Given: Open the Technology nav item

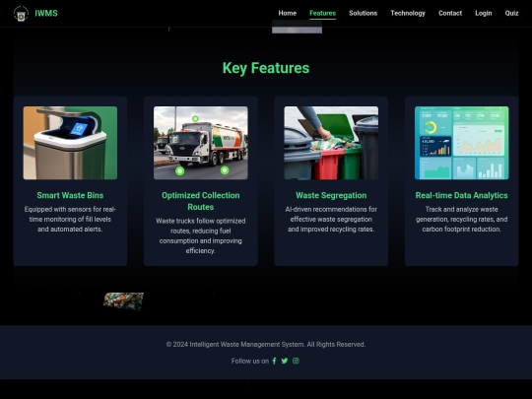Looking at the screenshot, I should click(x=408, y=13).
